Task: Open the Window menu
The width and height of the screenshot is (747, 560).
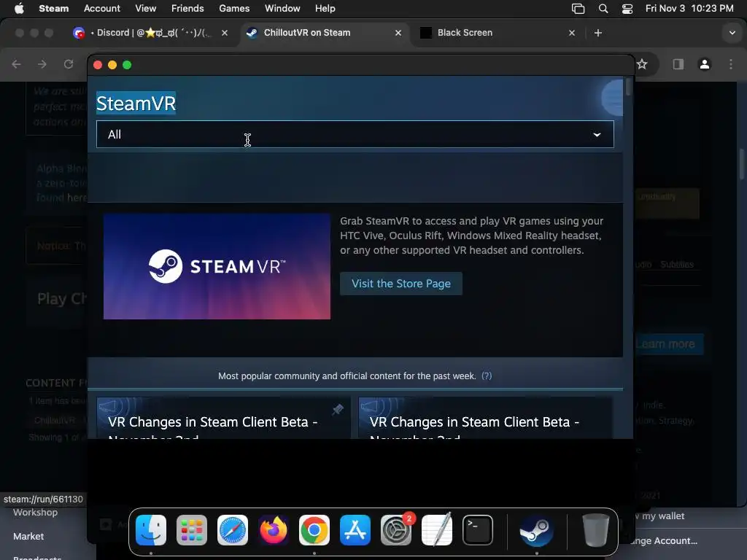Action: (x=282, y=8)
